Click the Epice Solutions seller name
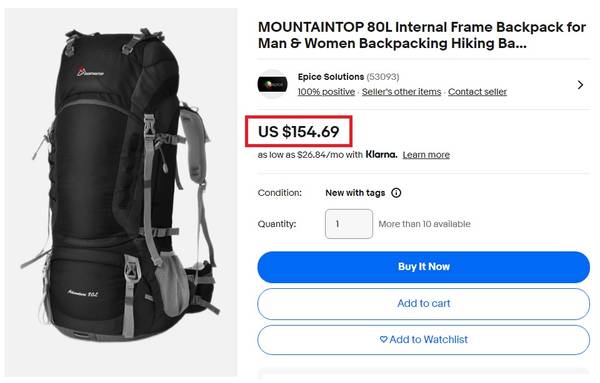Image resolution: width=600 pixels, height=383 pixels. coord(331,77)
